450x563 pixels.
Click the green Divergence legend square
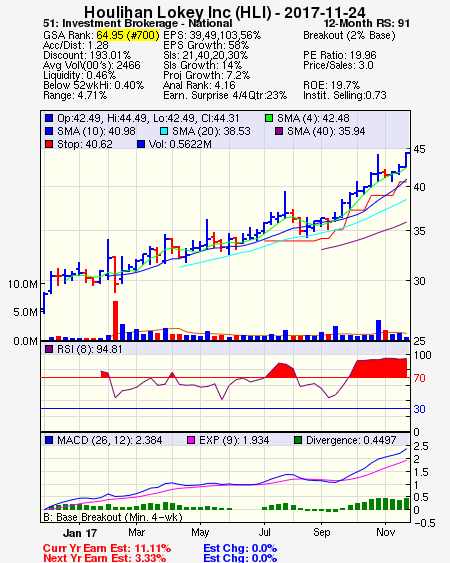click(298, 440)
